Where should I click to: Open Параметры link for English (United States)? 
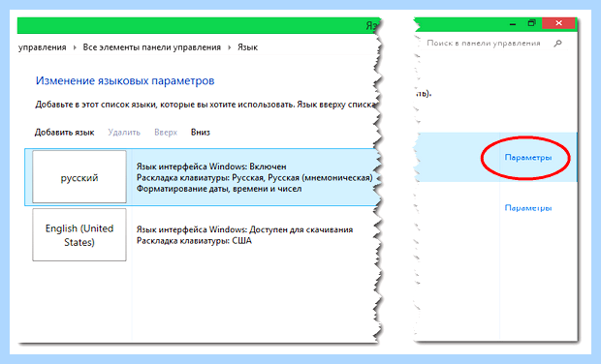click(x=527, y=208)
